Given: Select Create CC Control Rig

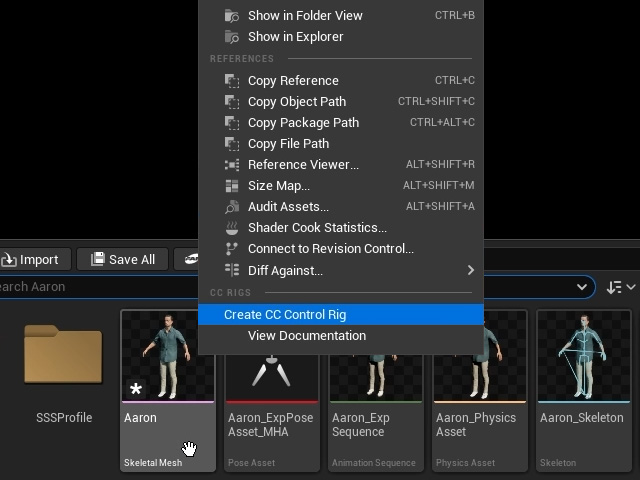Looking at the screenshot, I should click(341, 315).
